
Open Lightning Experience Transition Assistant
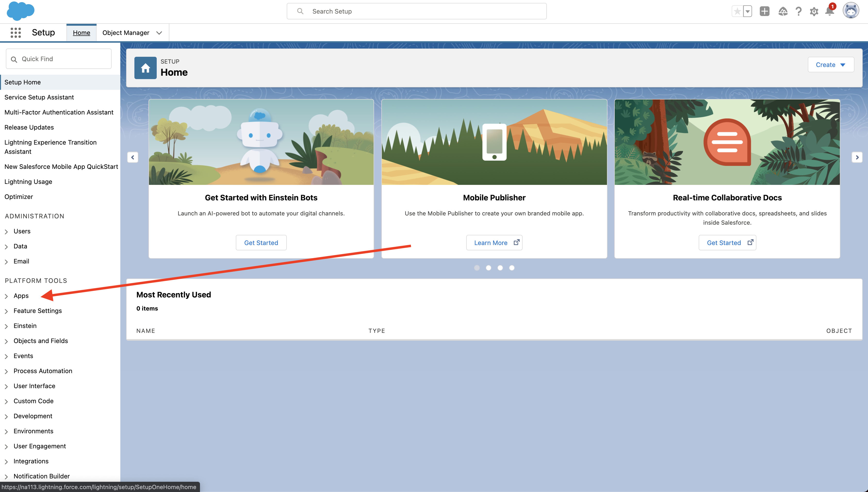(x=51, y=147)
